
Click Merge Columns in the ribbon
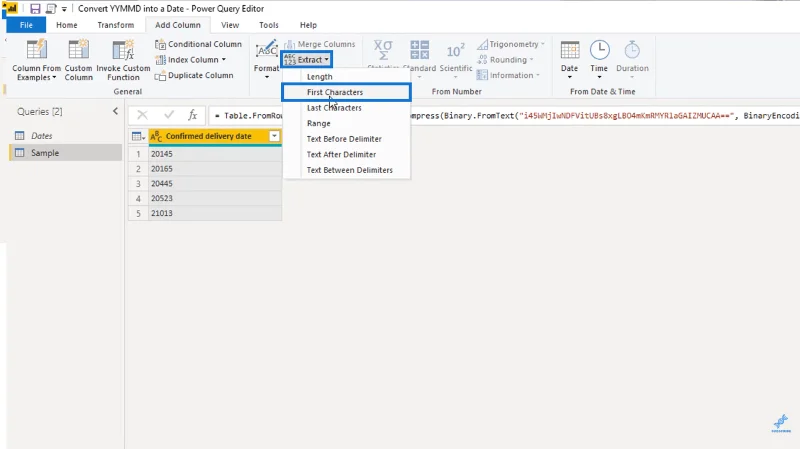(320, 44)
